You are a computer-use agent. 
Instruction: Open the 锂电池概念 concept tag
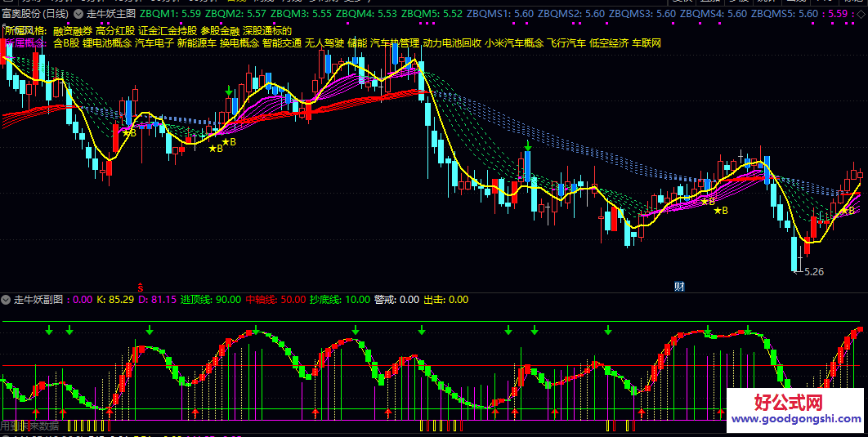107,43
